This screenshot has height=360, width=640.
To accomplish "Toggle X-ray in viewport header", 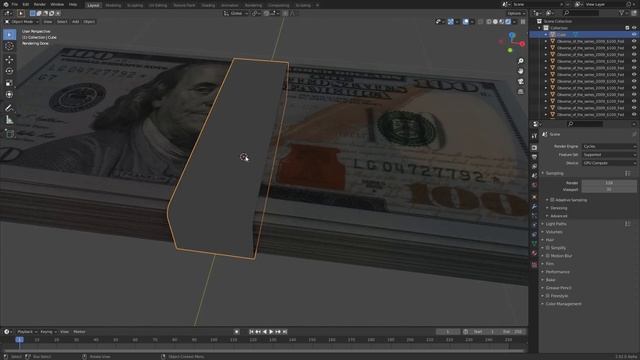I will 481,22.
